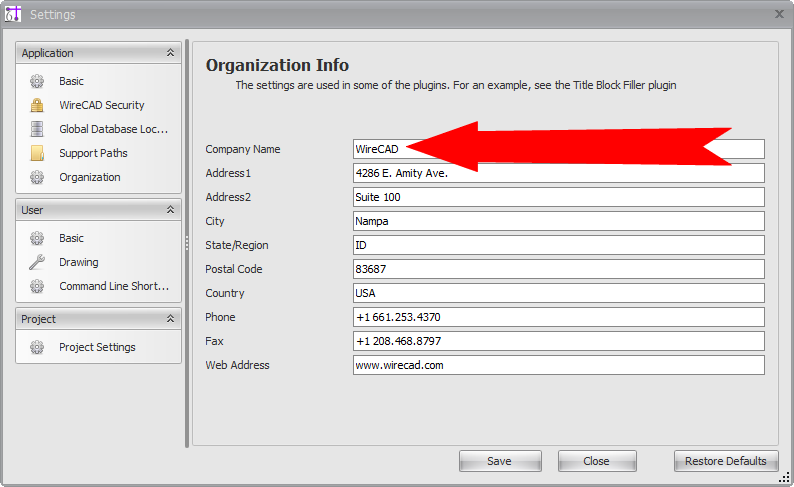Click the Web Address label
The image size is (794, 487).
coord(237,365)
